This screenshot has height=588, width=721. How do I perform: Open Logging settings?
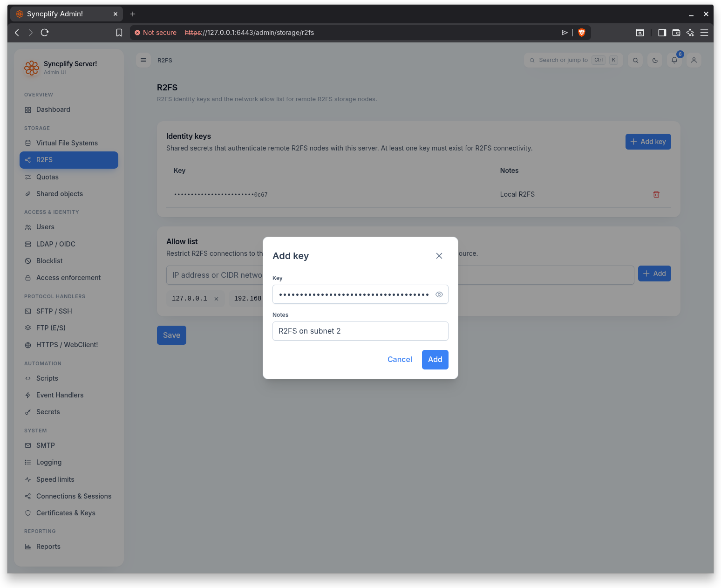pos(69,462)
